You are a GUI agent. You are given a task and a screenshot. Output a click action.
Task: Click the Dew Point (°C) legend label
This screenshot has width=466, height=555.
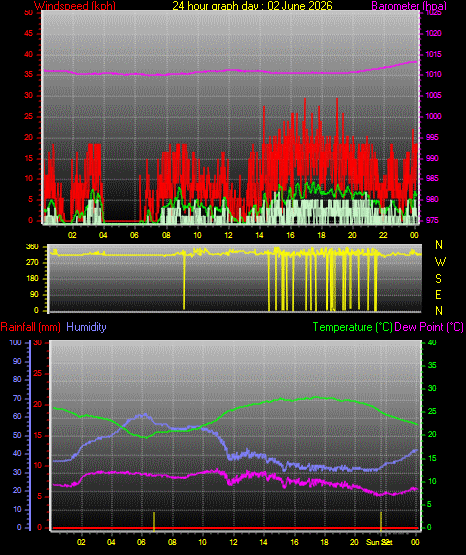[x=429, y=327]
